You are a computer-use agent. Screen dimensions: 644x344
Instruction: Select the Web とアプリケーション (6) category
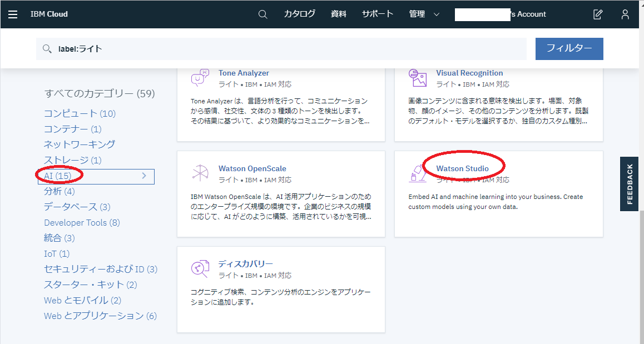click(x=100, y=316)
